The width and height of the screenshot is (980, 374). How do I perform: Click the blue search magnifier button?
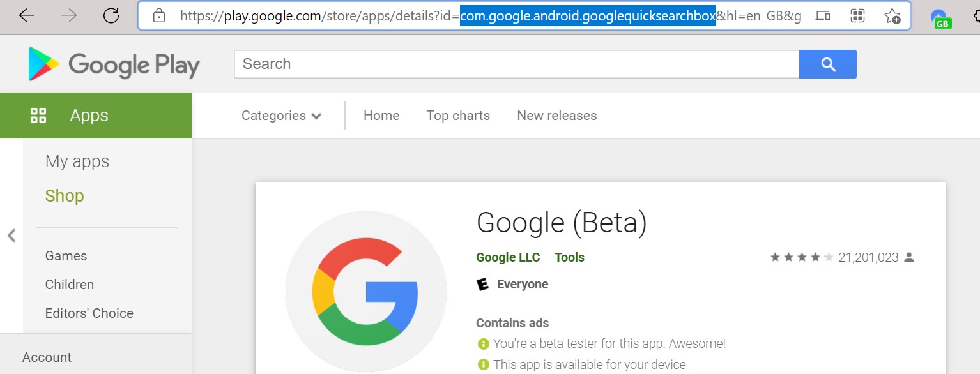click(x=827, y=64)
